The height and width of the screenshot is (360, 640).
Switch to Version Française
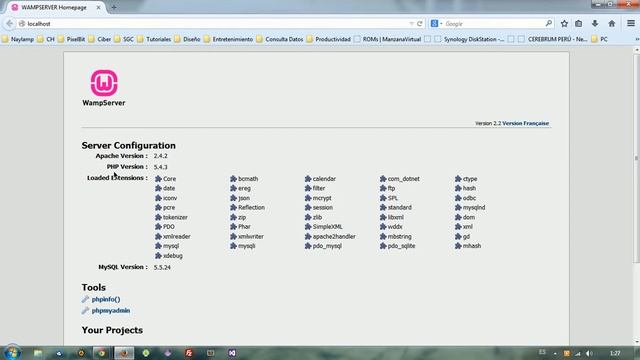click(525, 123)
